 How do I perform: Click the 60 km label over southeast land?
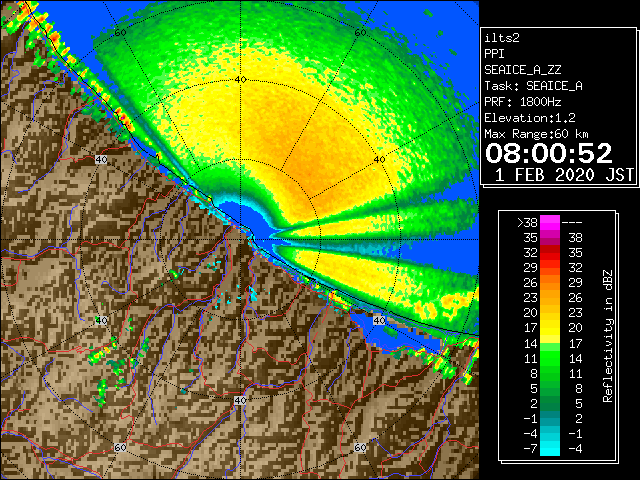360,448
